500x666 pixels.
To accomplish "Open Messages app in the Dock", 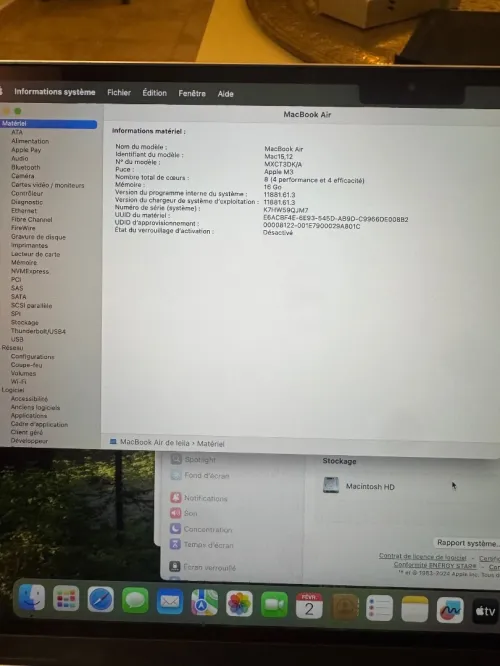I will click(135, 600).
